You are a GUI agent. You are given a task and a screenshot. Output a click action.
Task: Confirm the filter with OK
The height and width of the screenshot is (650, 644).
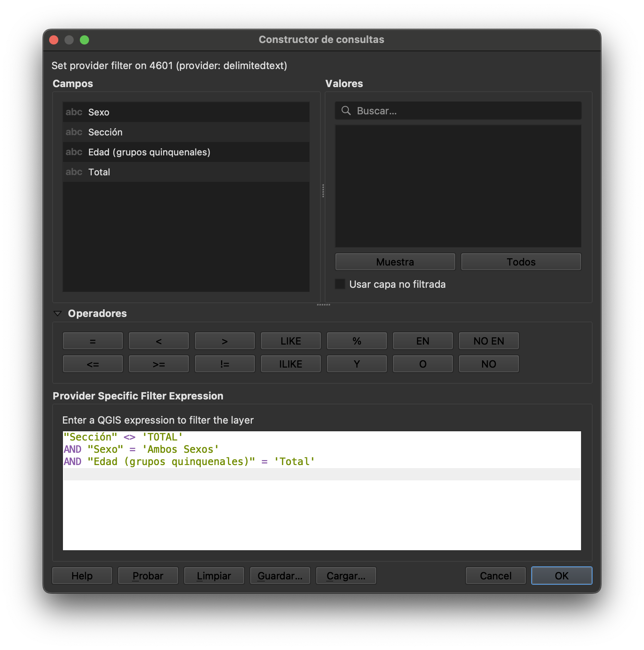562,576
